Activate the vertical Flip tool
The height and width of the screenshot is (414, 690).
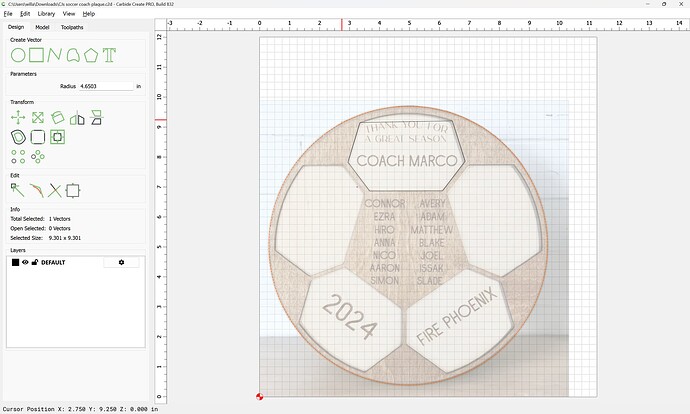click(96, 117)
